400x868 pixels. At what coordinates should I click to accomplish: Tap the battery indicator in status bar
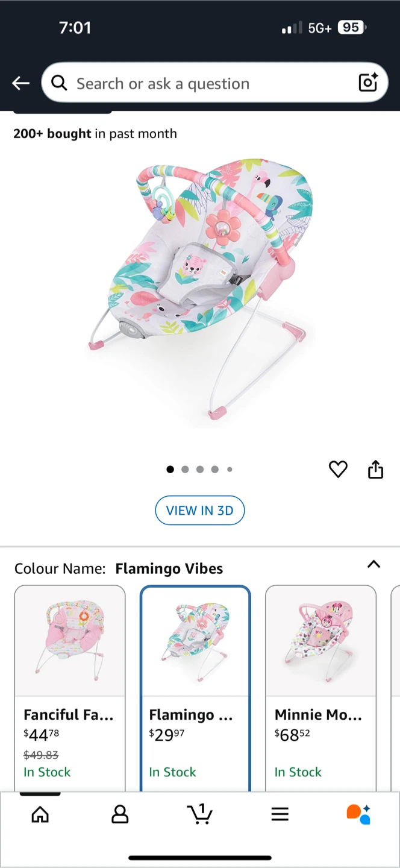[x=352, y=28]
